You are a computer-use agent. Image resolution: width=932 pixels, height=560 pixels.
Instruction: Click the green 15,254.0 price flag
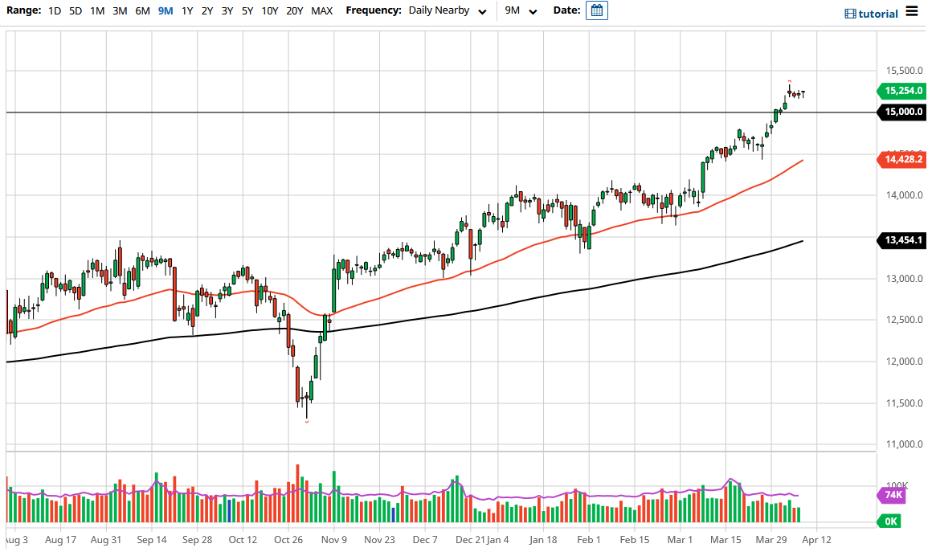901,91
